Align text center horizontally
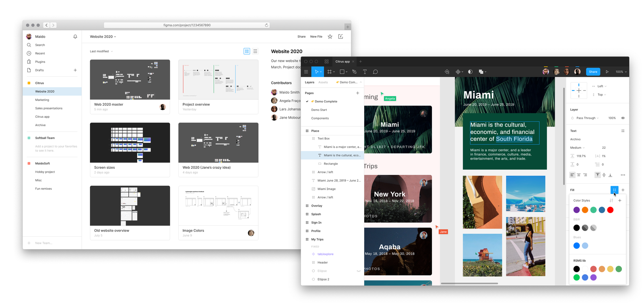 pyautogui.click(x=578, y=175)
